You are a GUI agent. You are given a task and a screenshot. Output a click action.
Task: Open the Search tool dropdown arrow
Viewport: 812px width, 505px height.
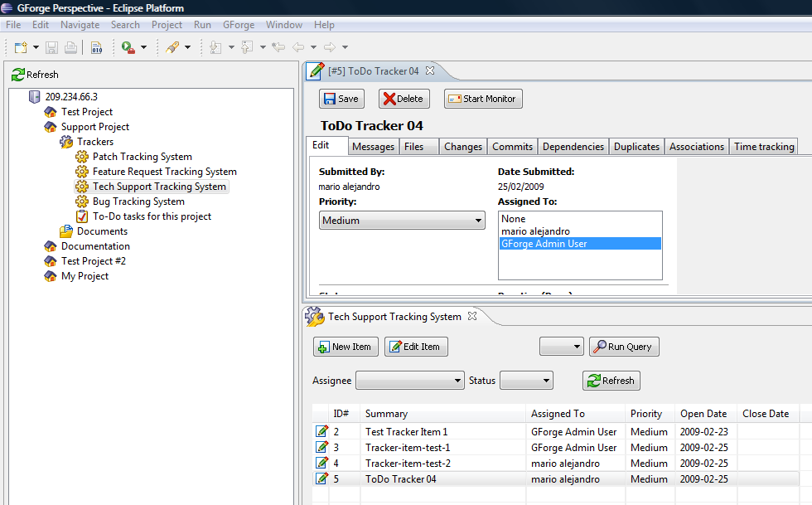(x=187, y=47)
